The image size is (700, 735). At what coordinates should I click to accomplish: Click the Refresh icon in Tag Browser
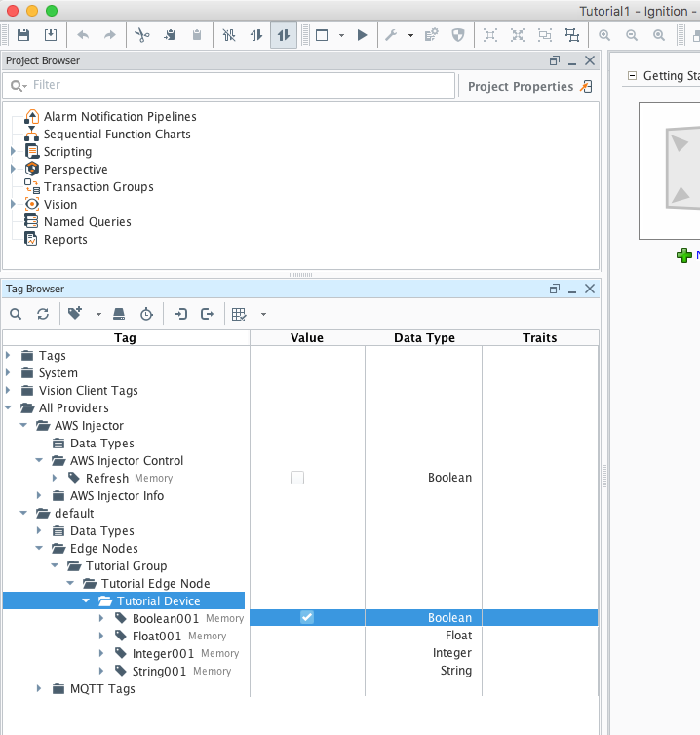coord(43,314)
